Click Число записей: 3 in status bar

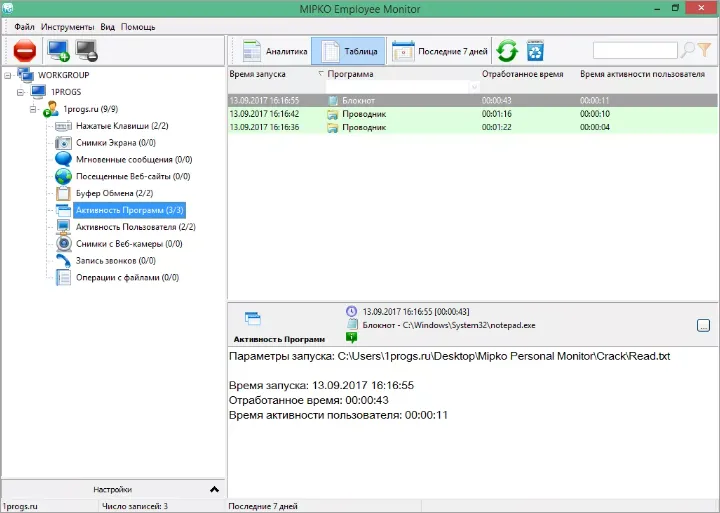(x=135, y=506)
